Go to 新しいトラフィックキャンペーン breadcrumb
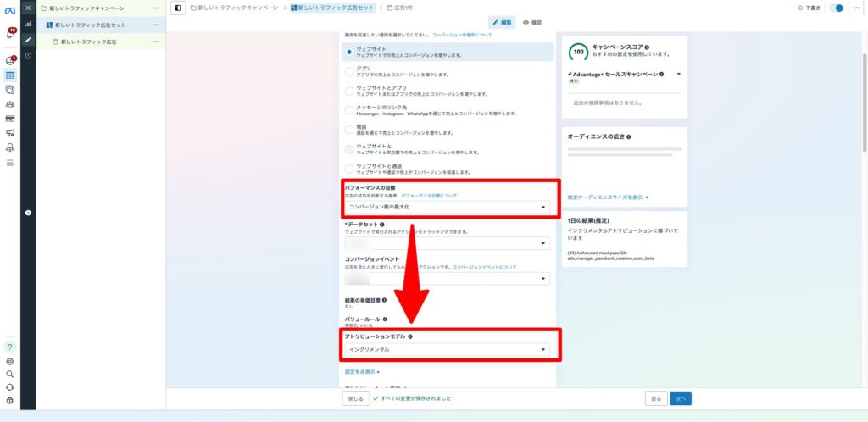 234,8
